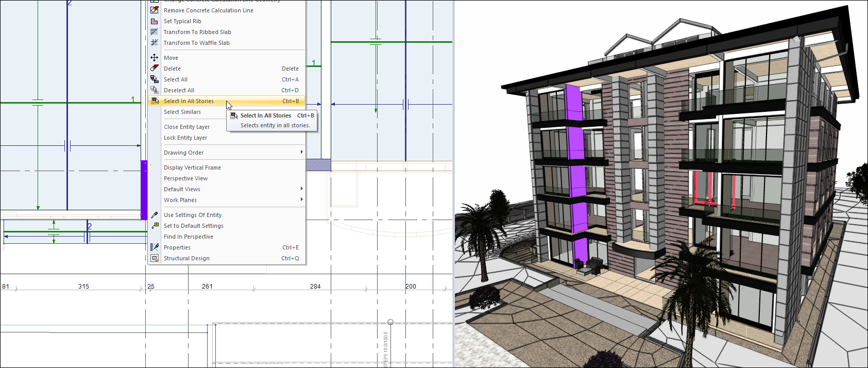
Task: Choose Select In All Stories
Action: click(x=189, y=101)
